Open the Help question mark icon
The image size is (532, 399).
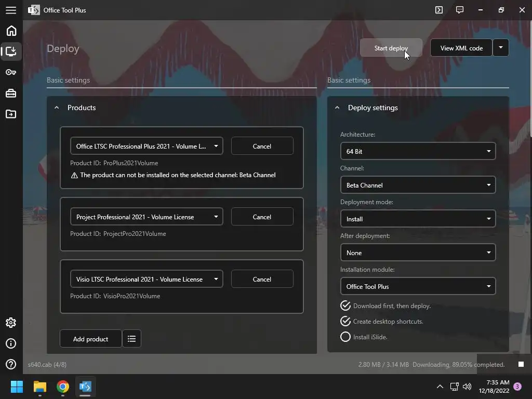coord(11,364)
